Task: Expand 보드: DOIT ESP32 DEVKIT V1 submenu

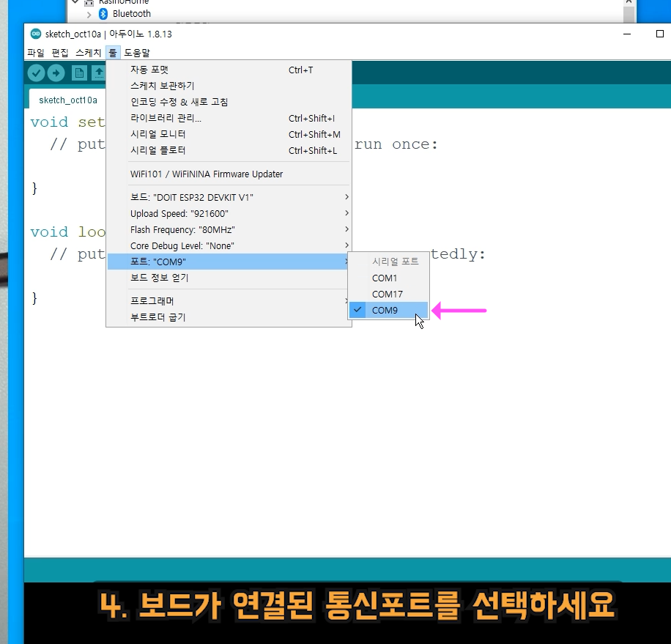Action: [229, 197]
